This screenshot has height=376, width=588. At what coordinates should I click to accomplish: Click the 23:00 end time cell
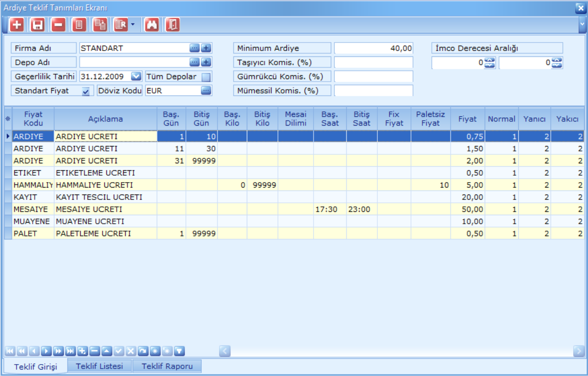tap(362, 209)
